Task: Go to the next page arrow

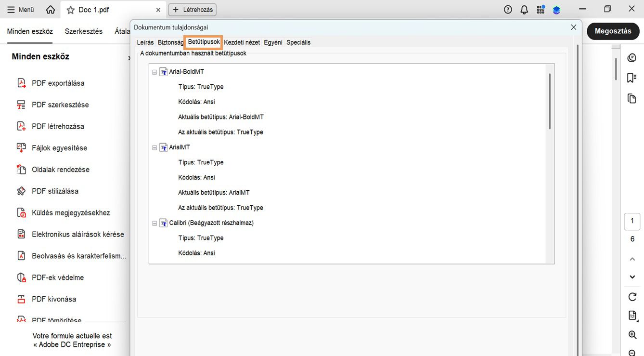Action: click(x=632, y=277)
